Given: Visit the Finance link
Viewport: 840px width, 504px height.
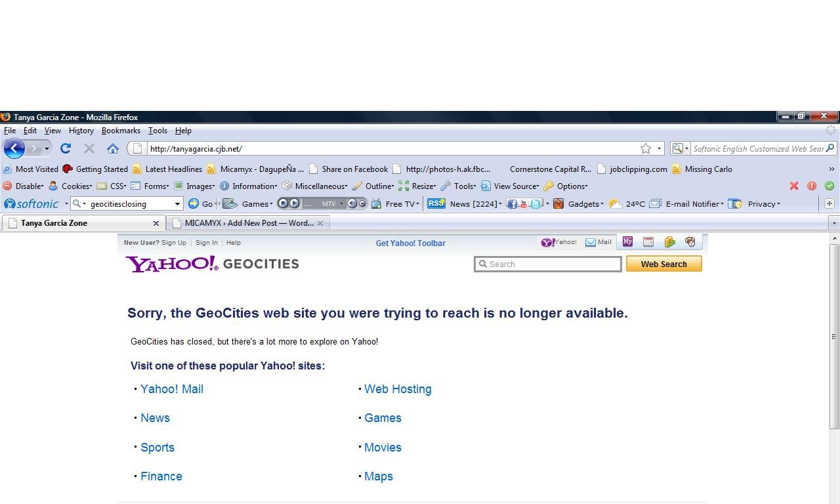Looking at the screenshot, I should point(161,476).
